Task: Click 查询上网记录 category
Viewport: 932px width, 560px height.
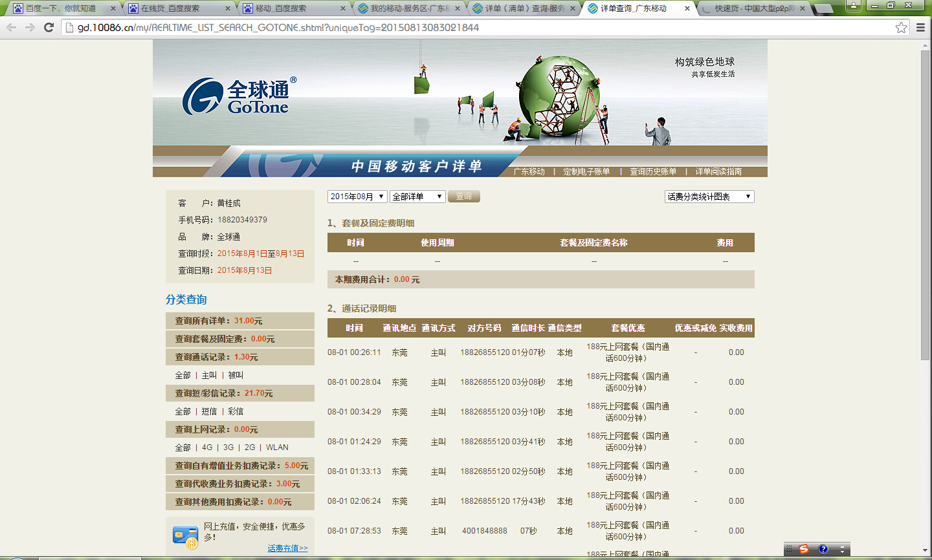Action: pos(240,429)
